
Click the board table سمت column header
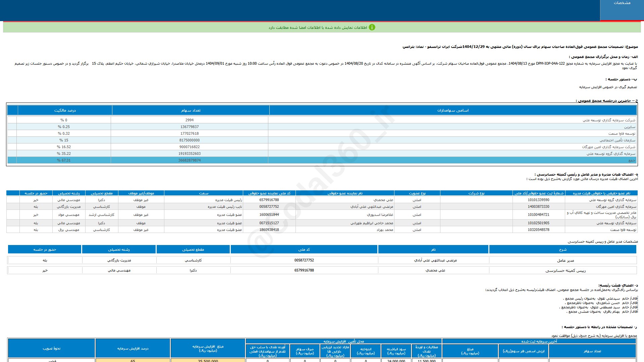coord(203,193)
